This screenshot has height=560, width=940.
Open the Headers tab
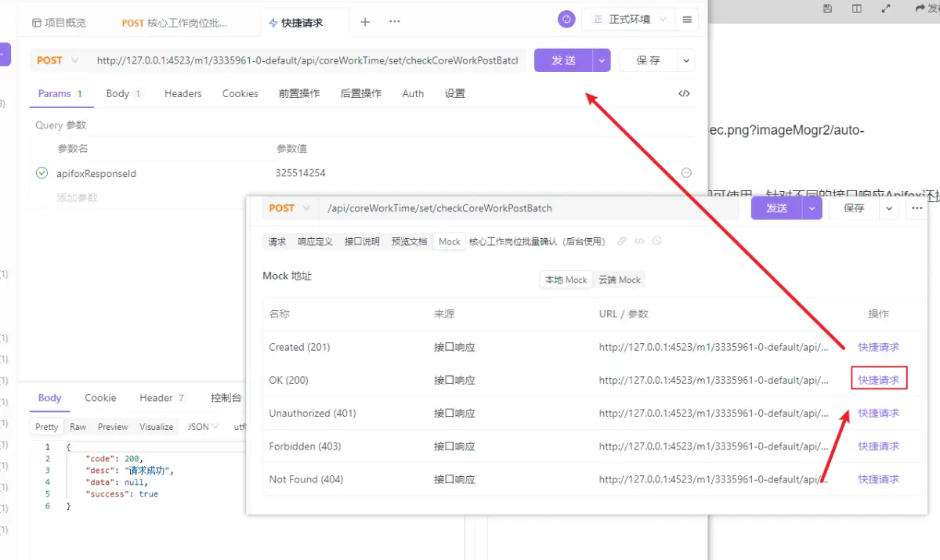183,93
